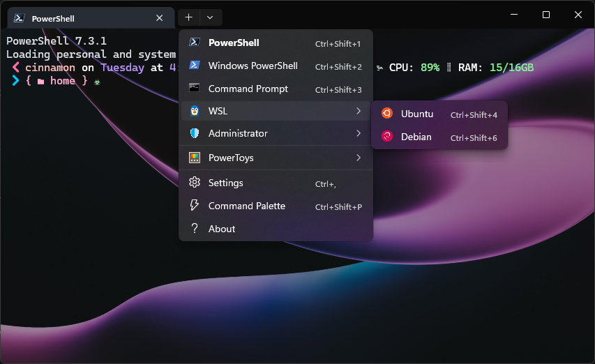Click the PowerShell icon in the tab

pyautogui.click(x=20, y=18)
